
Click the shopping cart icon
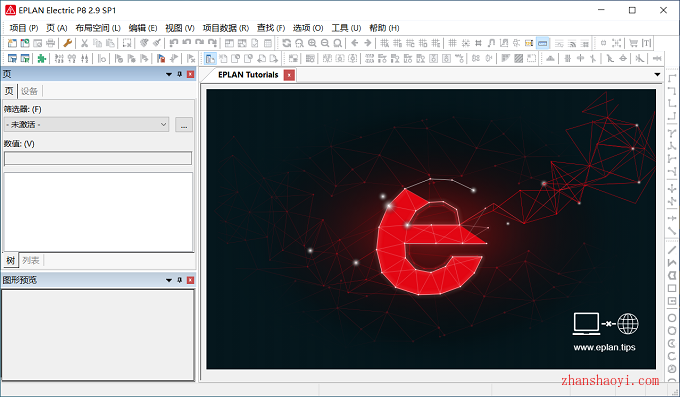click(x=634, y=43)
